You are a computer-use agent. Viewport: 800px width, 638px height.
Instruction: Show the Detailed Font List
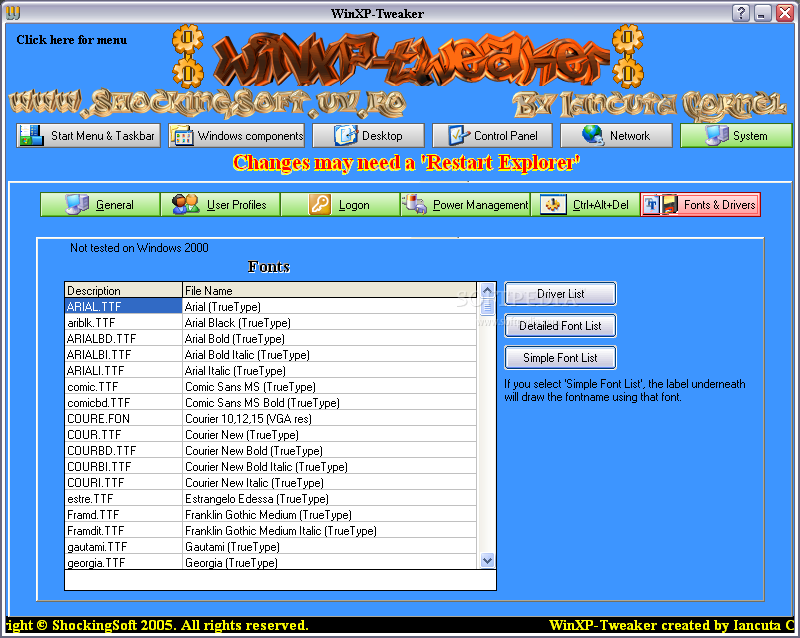[560, 326]
